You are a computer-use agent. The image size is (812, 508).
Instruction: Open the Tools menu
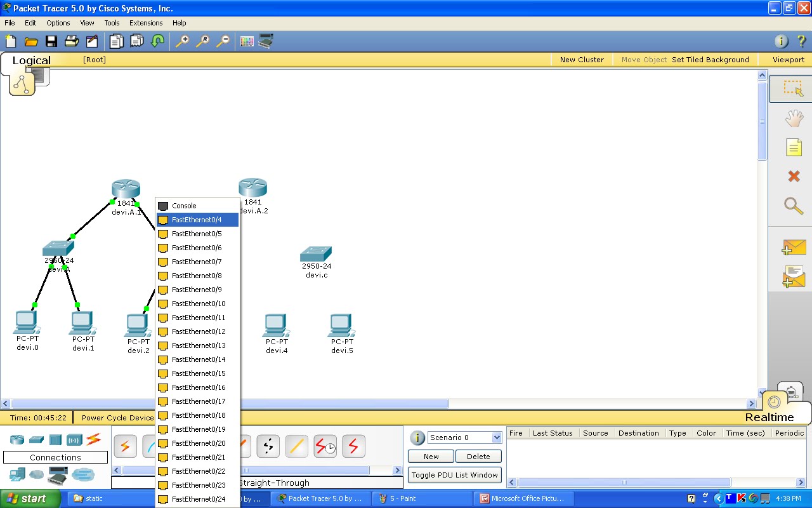pos(112,23)
